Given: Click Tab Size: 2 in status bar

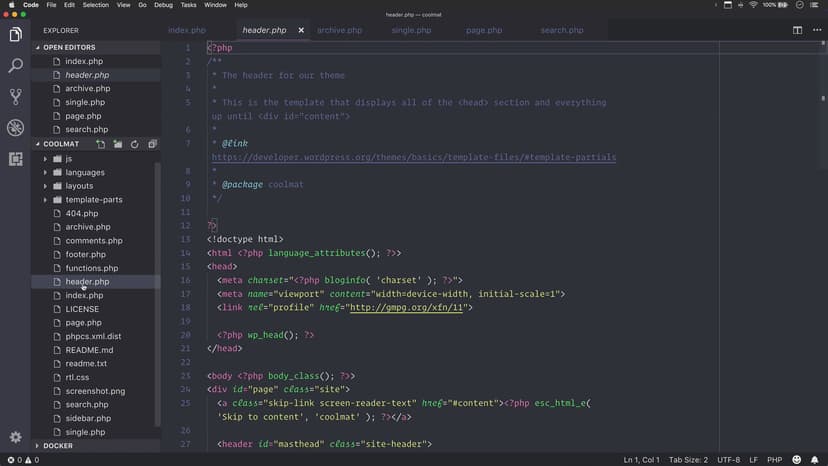Looking at the screenshot, I should 688,460.
